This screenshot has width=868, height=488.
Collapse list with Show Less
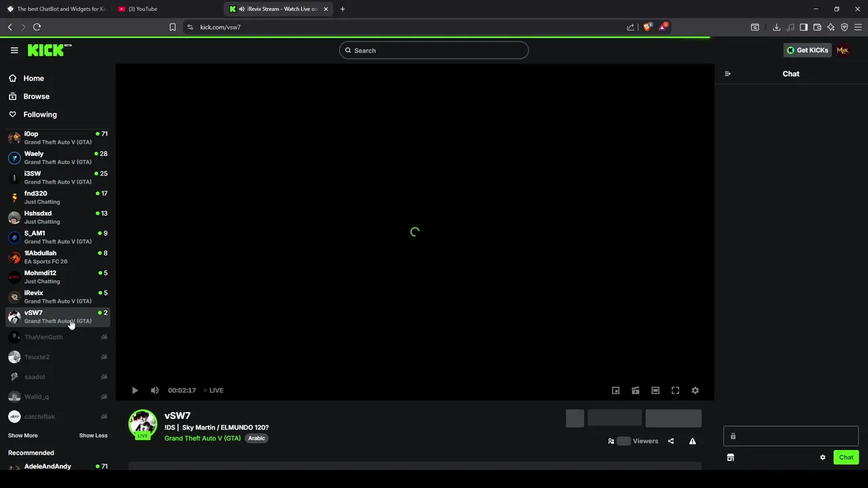pos(93,435)
